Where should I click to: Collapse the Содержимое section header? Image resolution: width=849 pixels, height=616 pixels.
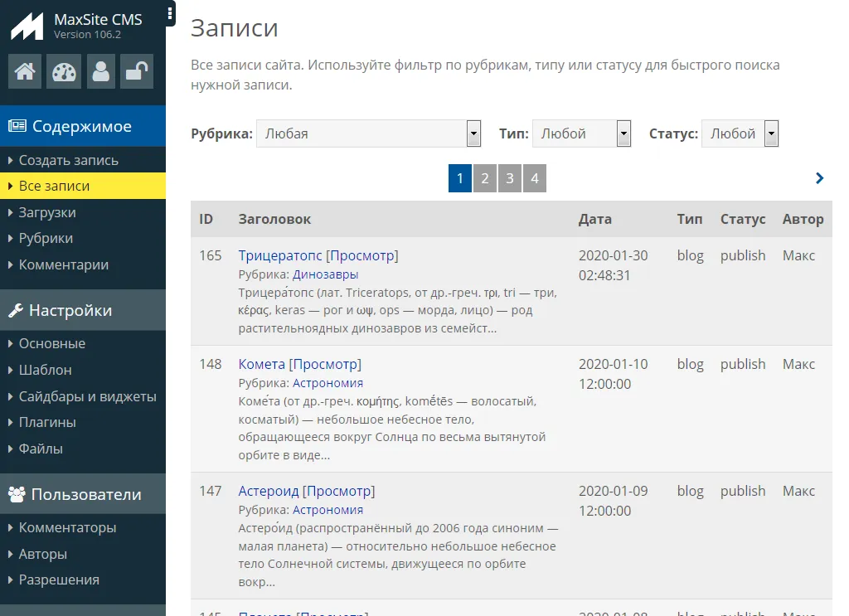pyautogui.click(x=83, y=127)
